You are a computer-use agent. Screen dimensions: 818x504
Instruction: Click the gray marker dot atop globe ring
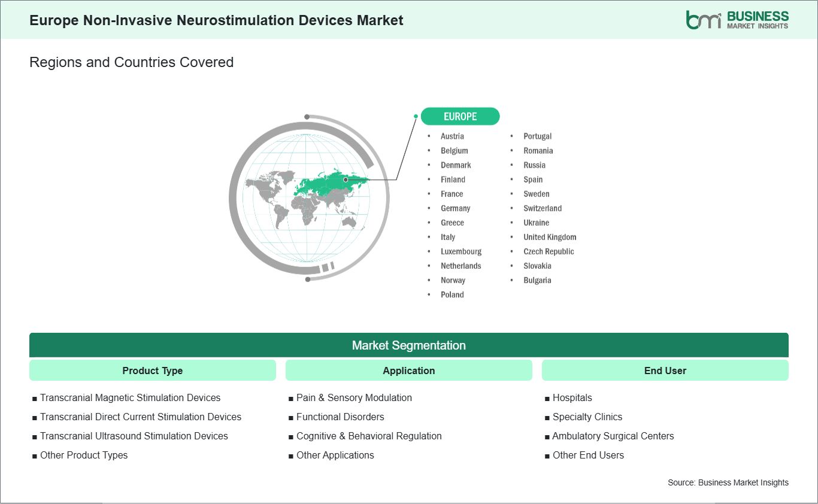tap(307, 117)
